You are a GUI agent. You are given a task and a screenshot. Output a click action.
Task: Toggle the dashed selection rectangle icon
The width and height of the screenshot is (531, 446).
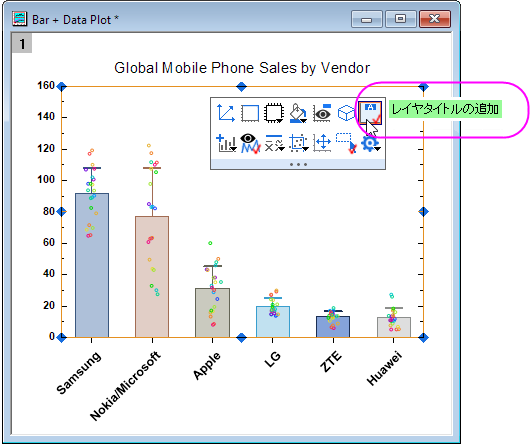click(346, 143)
